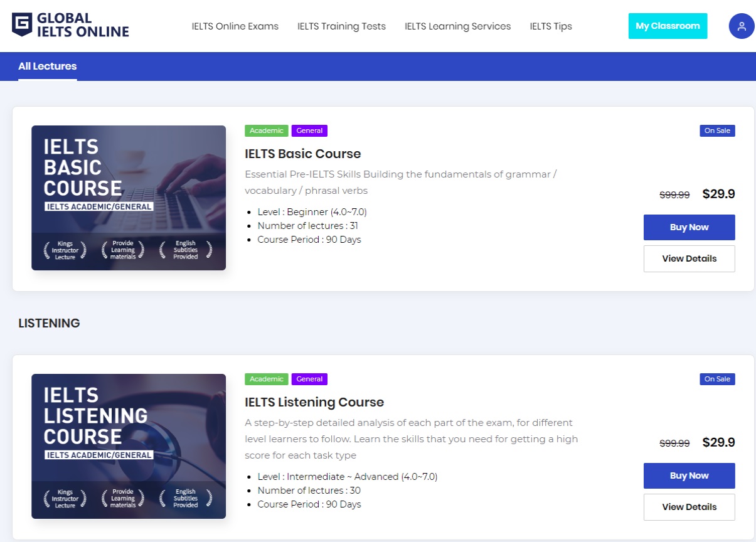Click the Academic tag on Listening Course
Screen dimensions: 756x542
267,379
